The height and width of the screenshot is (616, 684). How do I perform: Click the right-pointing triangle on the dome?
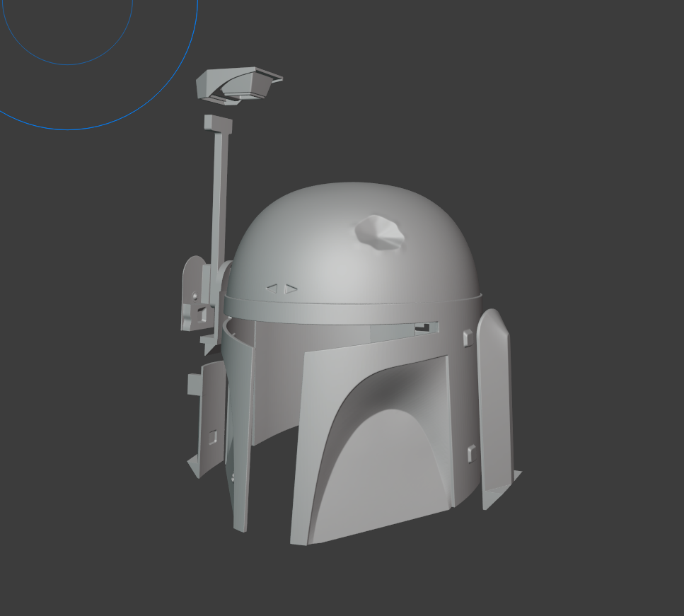291,289
